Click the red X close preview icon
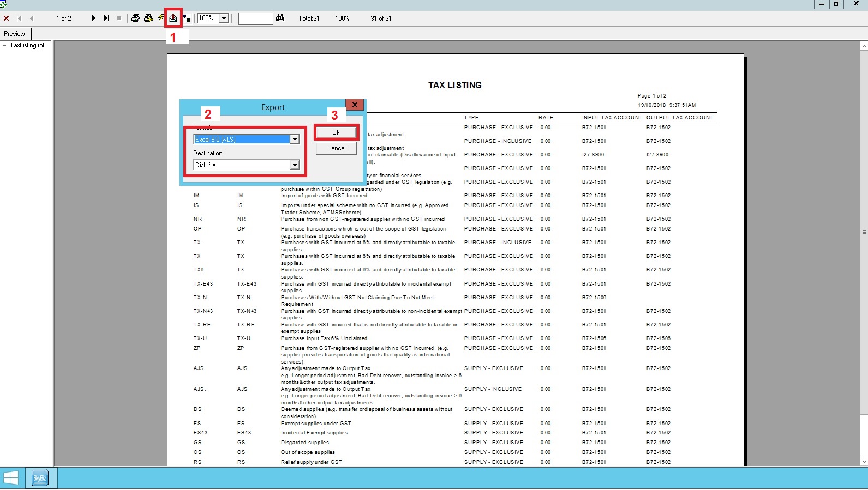 click(x=7, y=19)
